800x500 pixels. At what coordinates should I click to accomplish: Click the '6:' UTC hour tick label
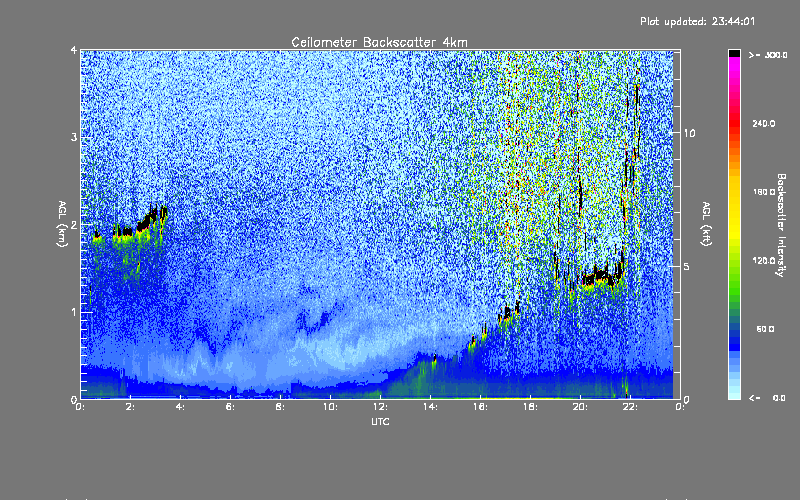click(x=230, y=407)
